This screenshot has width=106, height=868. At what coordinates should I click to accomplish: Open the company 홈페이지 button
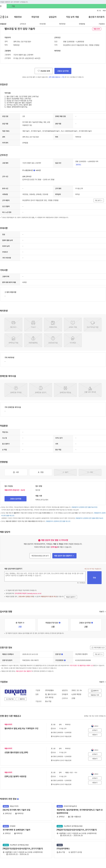95,691
